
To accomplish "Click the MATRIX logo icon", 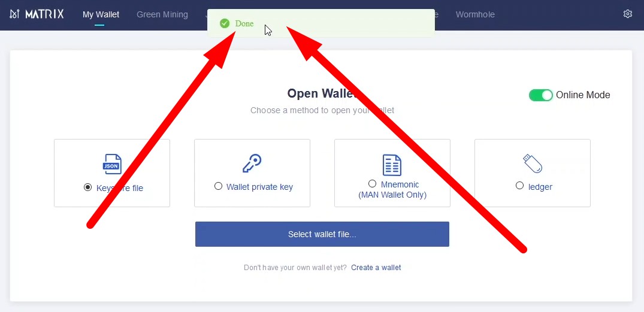I will tap(15, 14).
